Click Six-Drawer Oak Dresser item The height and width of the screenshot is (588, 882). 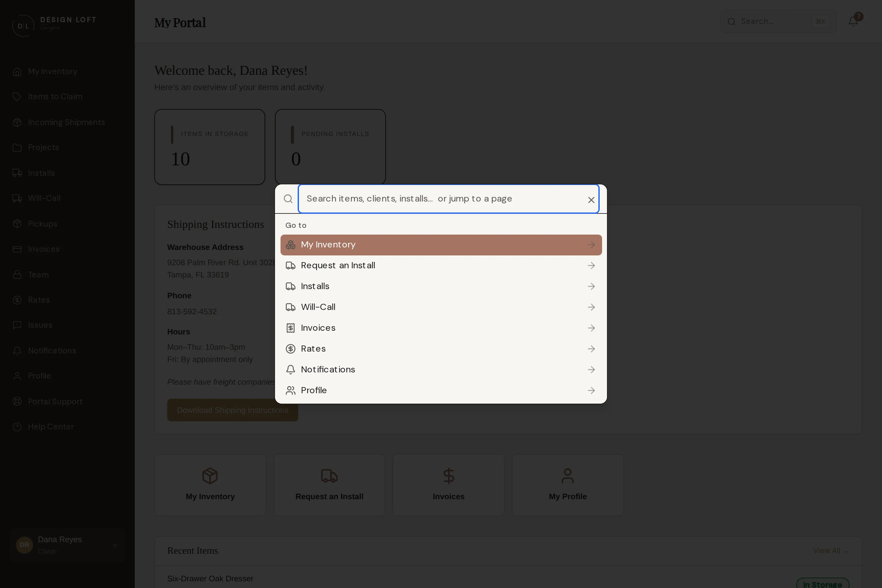point(210,579)
